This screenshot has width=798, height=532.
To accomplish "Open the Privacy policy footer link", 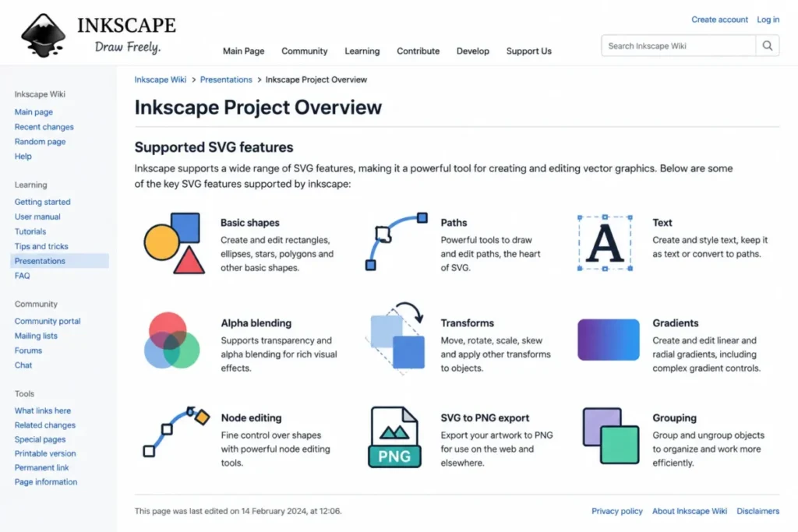I will pyautogui.click(x=617, y=511).
